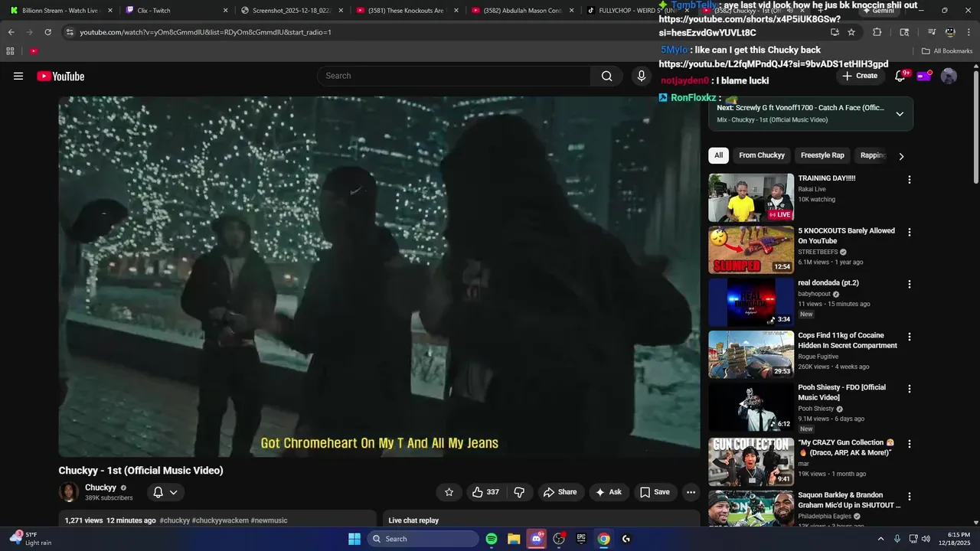The width and height of the screenshot is (980, 551).
Task: Open the account avatar menu
Action: 949,76
